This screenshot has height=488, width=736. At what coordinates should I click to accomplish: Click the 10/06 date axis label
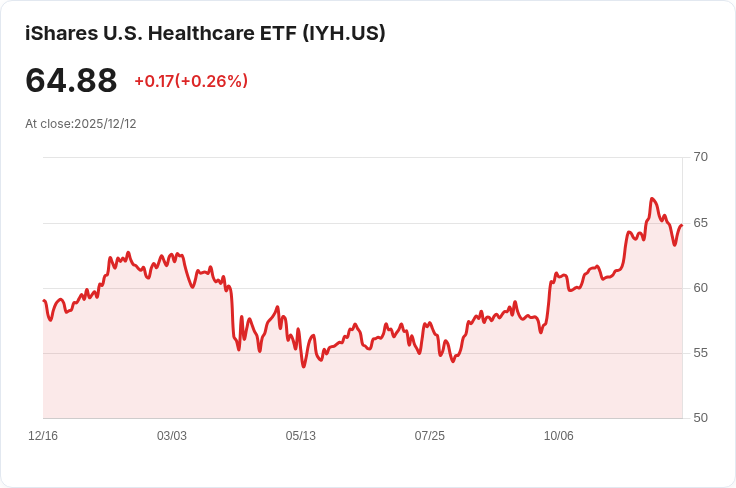[x=559, y=436]
